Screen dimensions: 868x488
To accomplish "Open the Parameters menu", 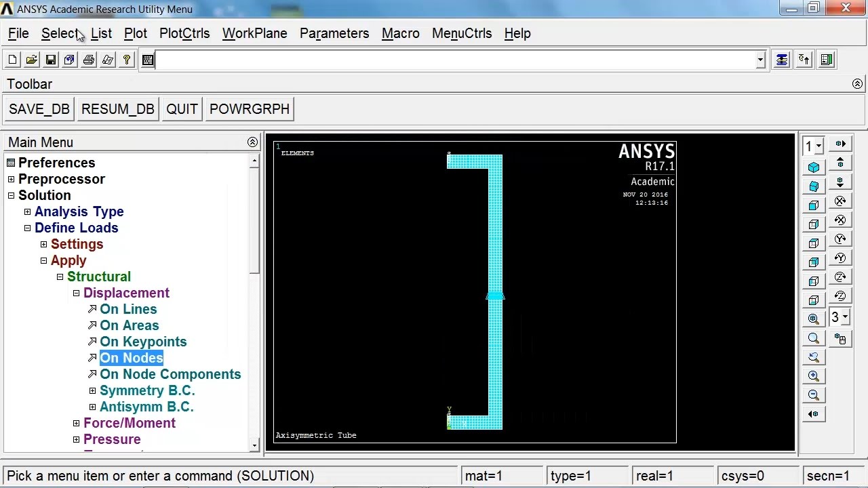I will (334, 33).
